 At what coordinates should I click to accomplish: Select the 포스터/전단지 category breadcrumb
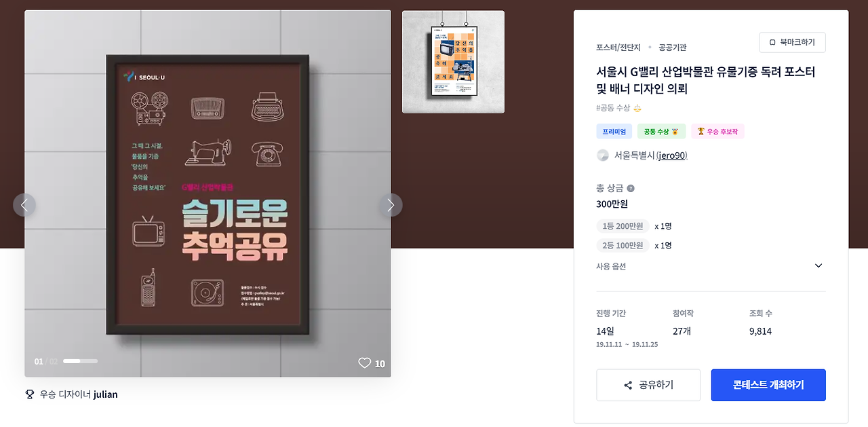[618, 48]
